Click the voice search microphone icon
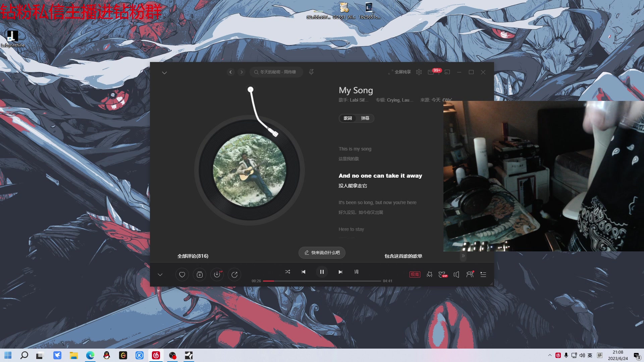The width and height of the screenshot is (644, 362). coord(311,72)
